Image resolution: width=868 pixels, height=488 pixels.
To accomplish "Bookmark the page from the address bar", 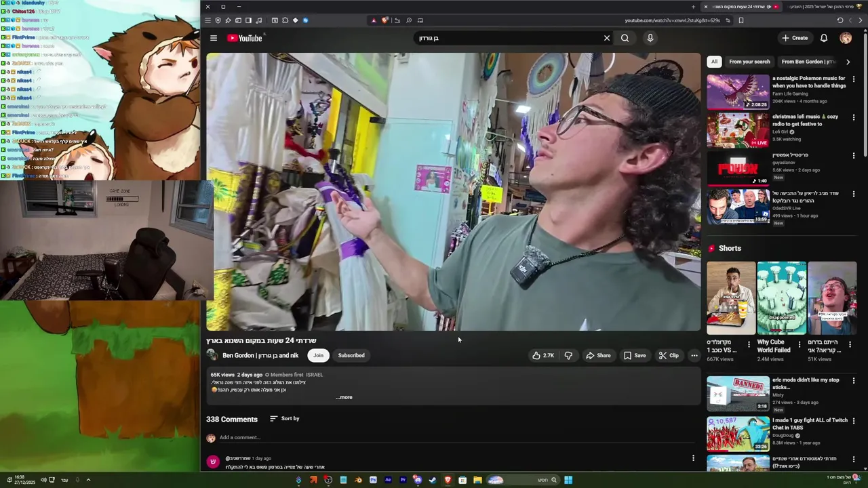I will pos(741,20).
